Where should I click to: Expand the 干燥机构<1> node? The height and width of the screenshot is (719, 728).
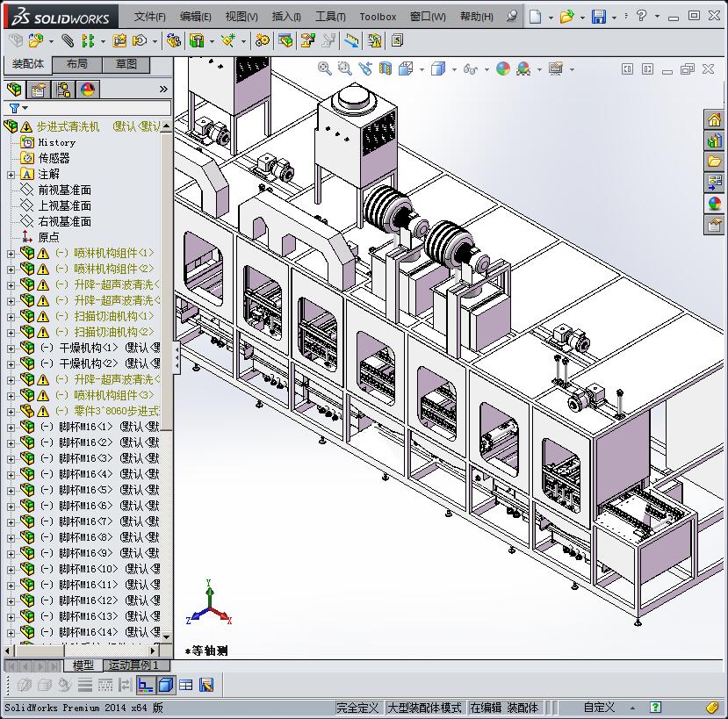[x=11, y=349]
